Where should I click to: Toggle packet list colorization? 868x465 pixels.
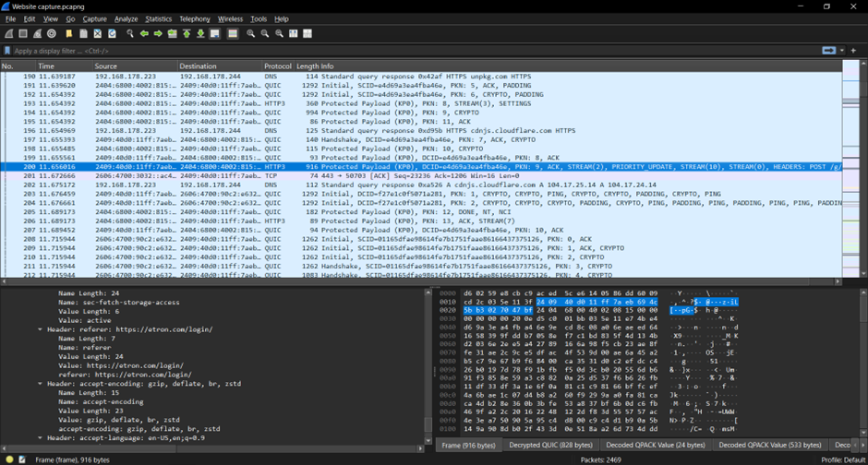click(x=233, y=34)
